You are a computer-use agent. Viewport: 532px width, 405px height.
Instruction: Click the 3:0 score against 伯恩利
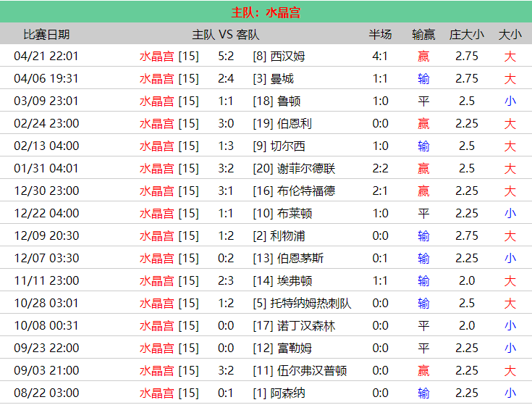coord(226,123)
